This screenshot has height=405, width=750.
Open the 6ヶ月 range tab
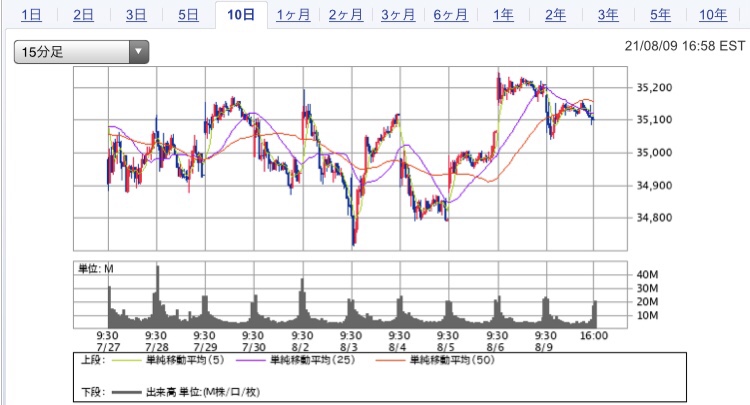tap(450, 14)
